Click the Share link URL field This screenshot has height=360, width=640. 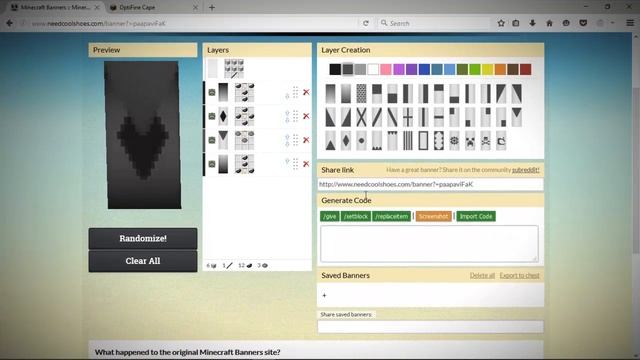pyautogui.click(x=430, y=184)
